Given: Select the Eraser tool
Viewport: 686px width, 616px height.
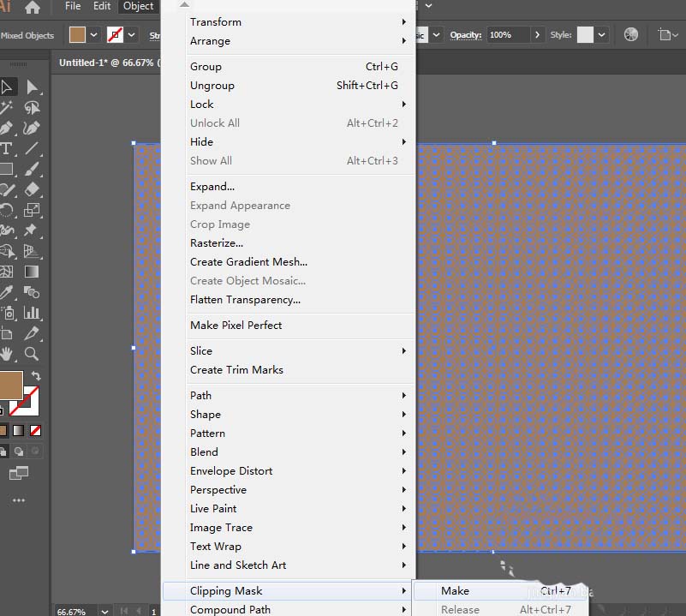Looking at the screenshot, I should (x=32, y=189).
